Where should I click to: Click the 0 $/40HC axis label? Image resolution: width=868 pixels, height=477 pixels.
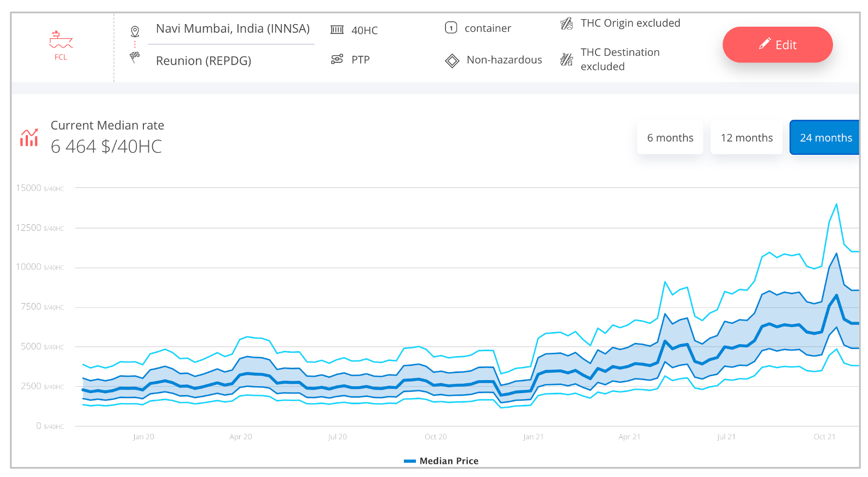click(50, 426)
